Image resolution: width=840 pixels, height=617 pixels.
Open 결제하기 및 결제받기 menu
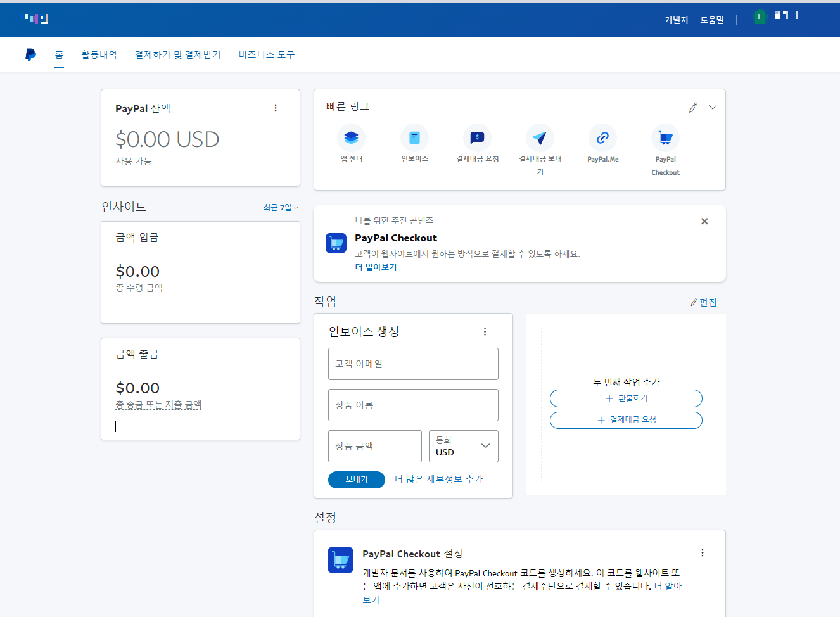pyautogui.click(x=178, y=55)
